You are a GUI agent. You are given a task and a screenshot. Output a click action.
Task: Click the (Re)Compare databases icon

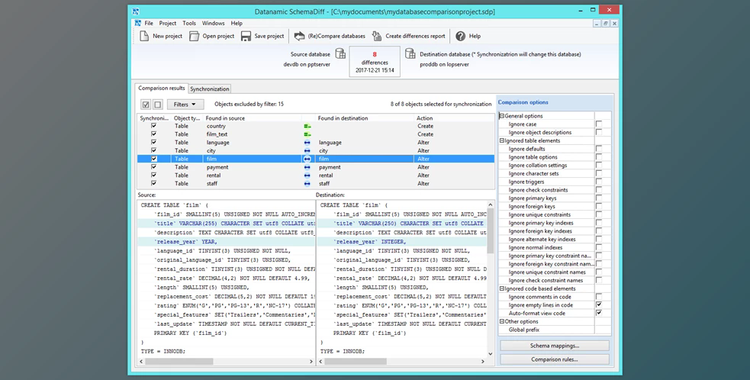[x=299, y=36]
